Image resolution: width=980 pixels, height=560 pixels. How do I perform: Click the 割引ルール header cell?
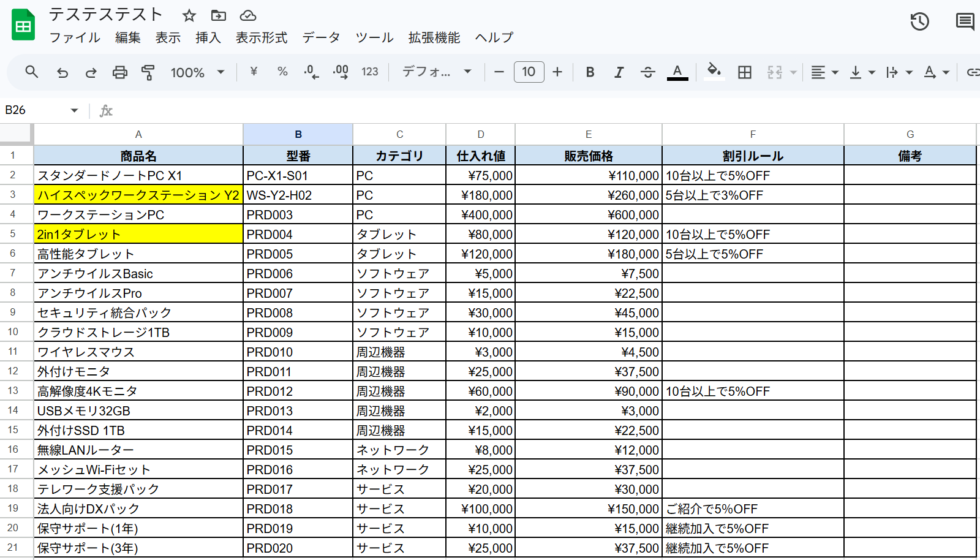click(753, 156)
